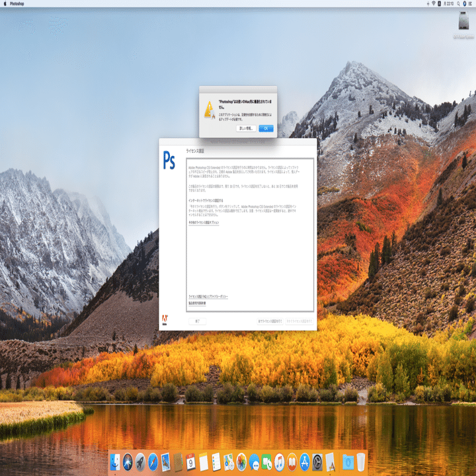Open Reminders from the Dock
The image size is (476, 476).
(216, 462)
